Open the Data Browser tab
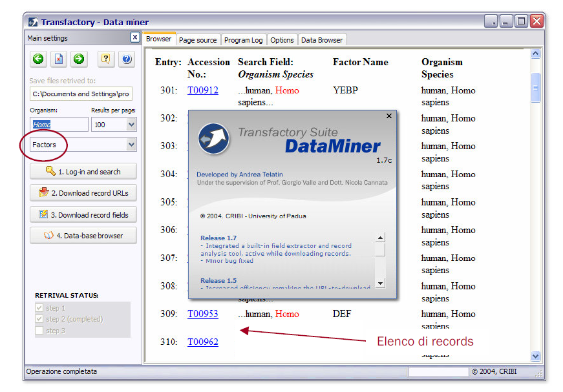Screen dimensions: 563x392 pyautogui.click(x=322, y=40)
